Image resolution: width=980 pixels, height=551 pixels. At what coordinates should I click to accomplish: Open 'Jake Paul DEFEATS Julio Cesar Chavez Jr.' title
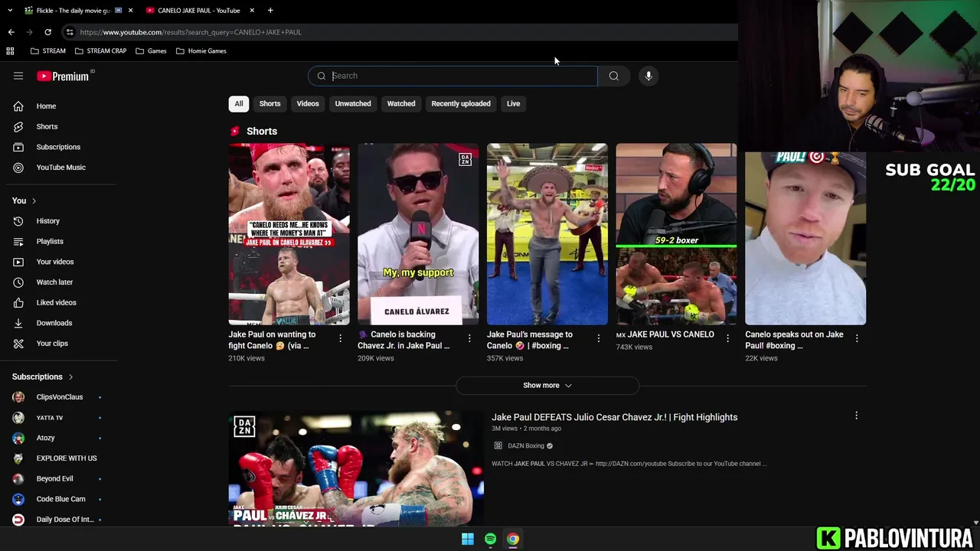click(614, 417)
